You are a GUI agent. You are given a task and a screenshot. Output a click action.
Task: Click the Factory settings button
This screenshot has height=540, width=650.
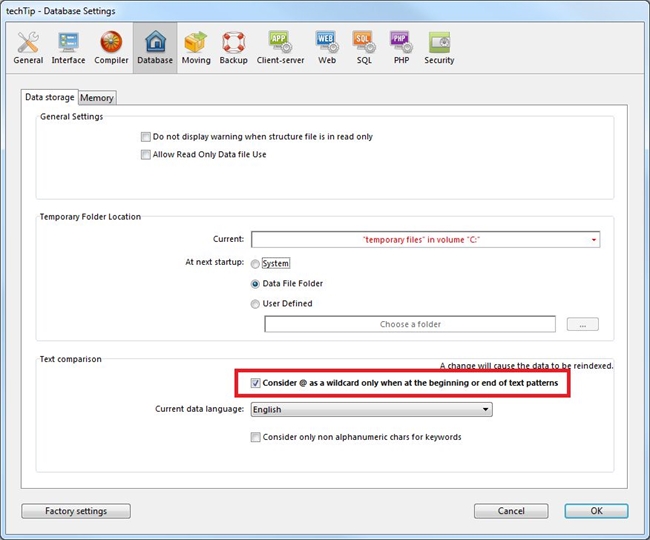click(x=76, y=511)
